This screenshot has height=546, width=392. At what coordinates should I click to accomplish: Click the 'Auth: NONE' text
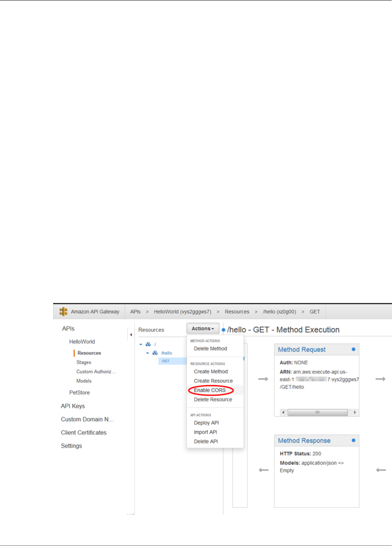294,363
